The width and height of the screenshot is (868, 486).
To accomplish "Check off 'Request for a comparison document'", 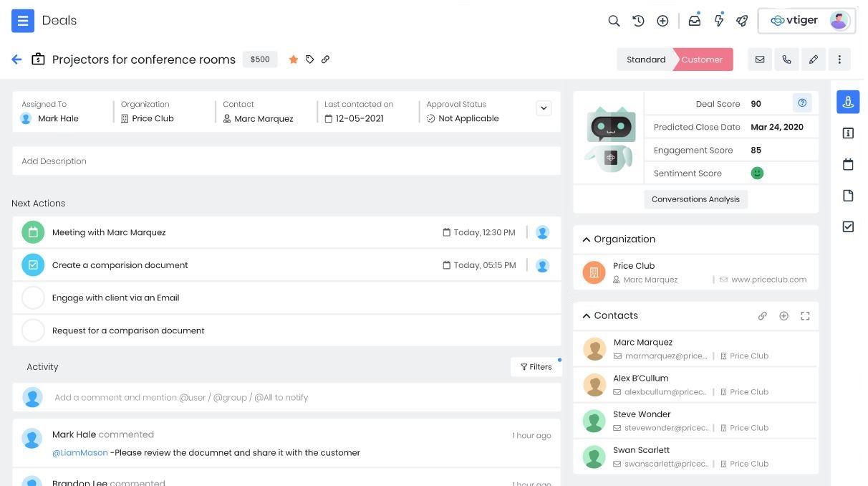I will point(33,330).
